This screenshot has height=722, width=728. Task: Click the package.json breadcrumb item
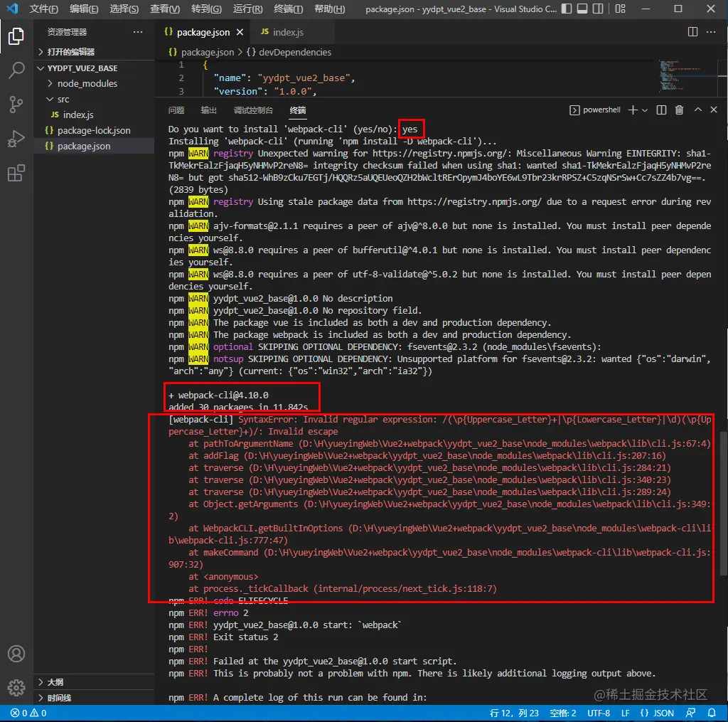[201, 52]
